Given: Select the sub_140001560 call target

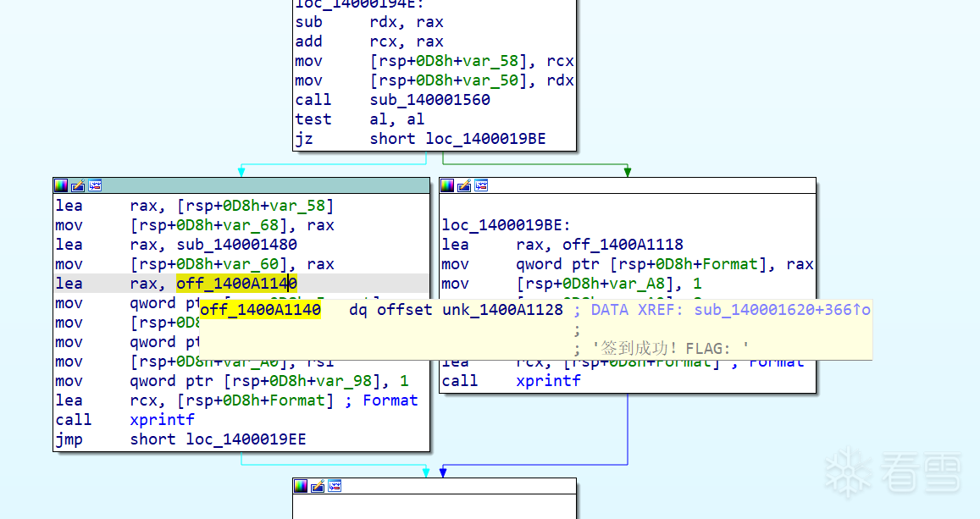Looking at the screenshot, I should point(430,100).
